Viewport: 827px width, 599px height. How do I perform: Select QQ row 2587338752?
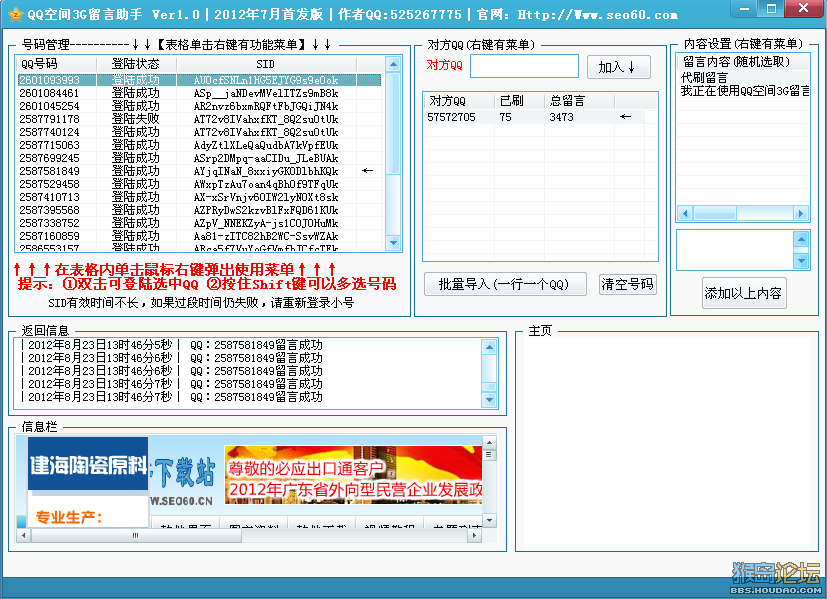[199, 223]
